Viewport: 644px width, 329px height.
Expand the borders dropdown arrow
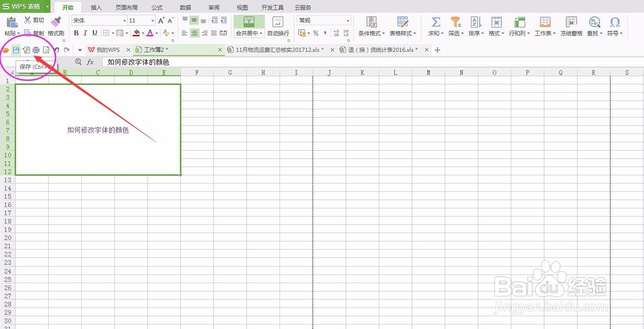point(113,33)
